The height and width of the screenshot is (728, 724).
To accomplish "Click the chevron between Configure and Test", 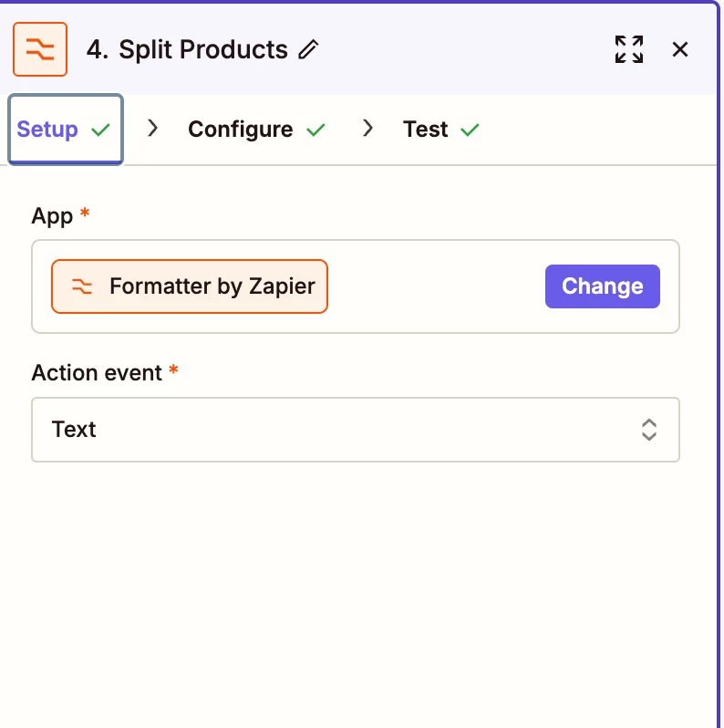I will tap(368, 129).
